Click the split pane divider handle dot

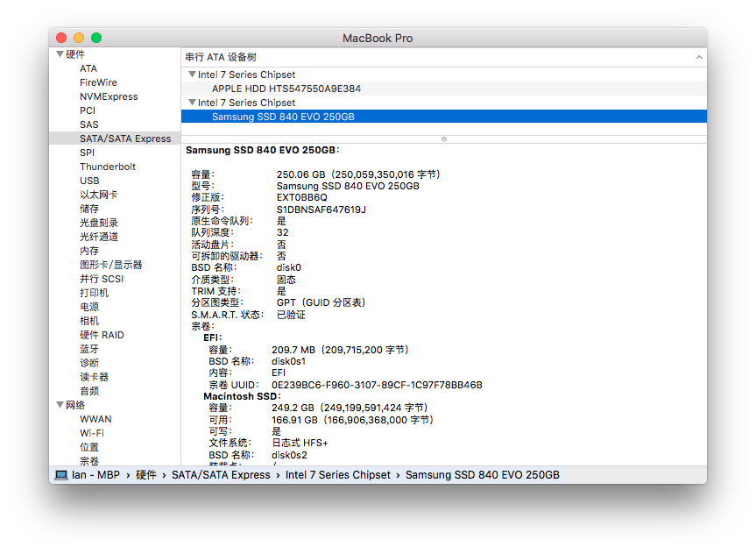tap(444, 139)
